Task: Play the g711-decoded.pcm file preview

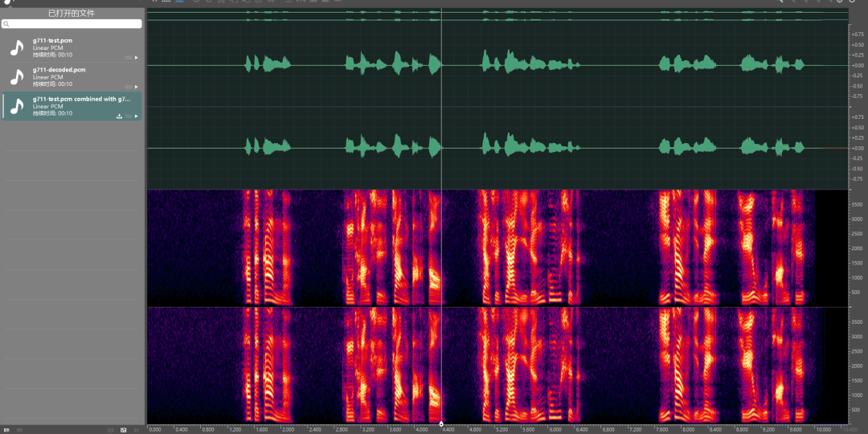Action: click(x=137, y=87)
